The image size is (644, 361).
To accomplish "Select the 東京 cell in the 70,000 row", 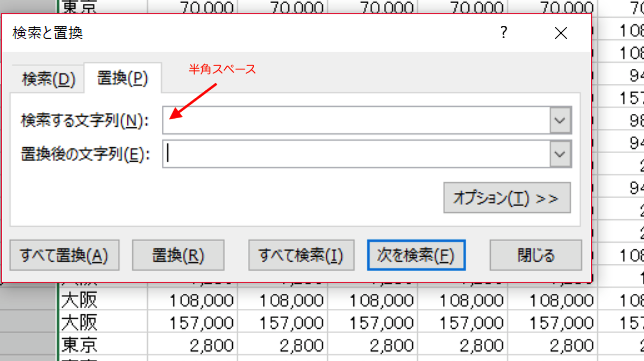I will [103, 7].
